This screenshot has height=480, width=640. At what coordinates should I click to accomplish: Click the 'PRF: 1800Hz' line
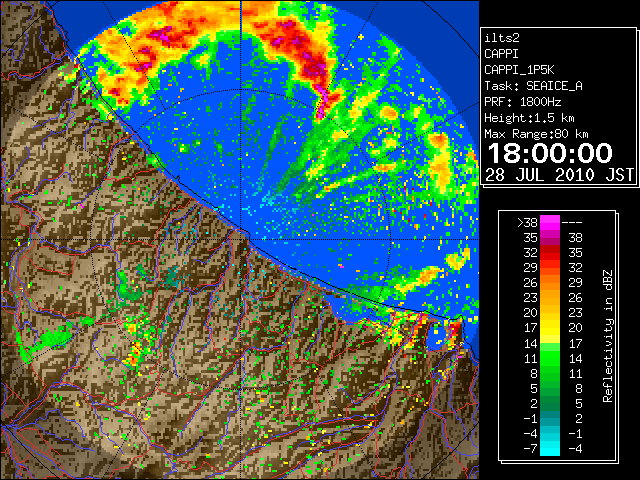click(523, 102)
